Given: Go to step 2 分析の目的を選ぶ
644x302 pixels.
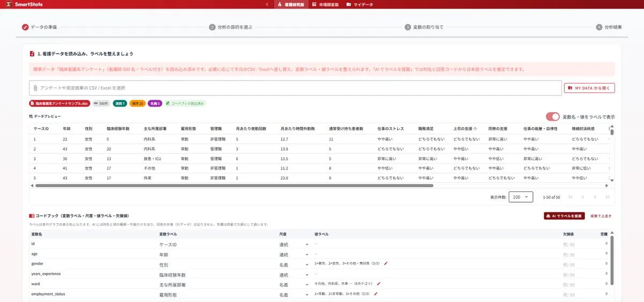Looking at the screenshot, I should pyautogui.click(x=231, y=27).
